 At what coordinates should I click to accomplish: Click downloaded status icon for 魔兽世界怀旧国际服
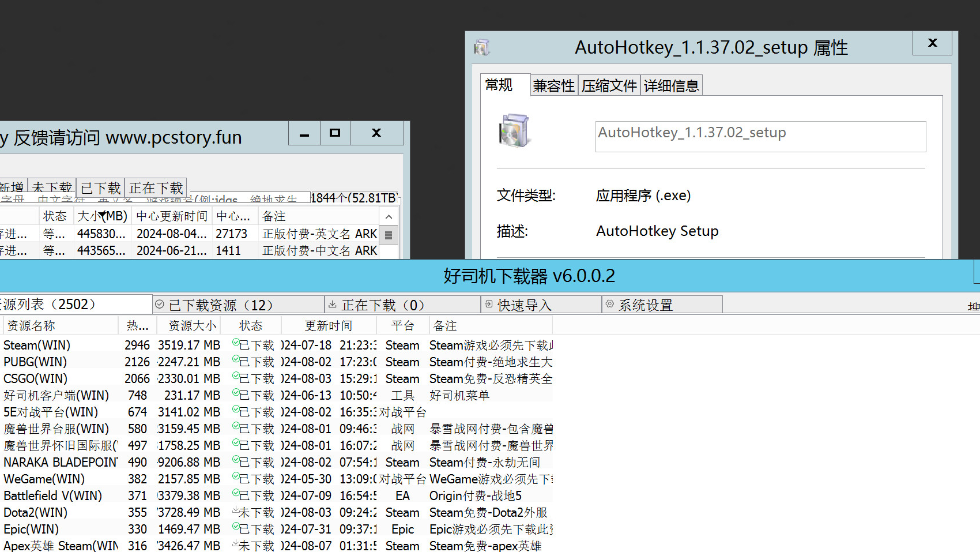(x=236, y=444)
